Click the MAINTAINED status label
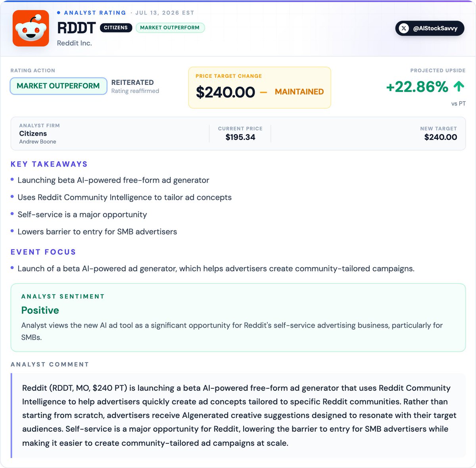The width and height of the screenshot is (476, 468). coord(299,92)
